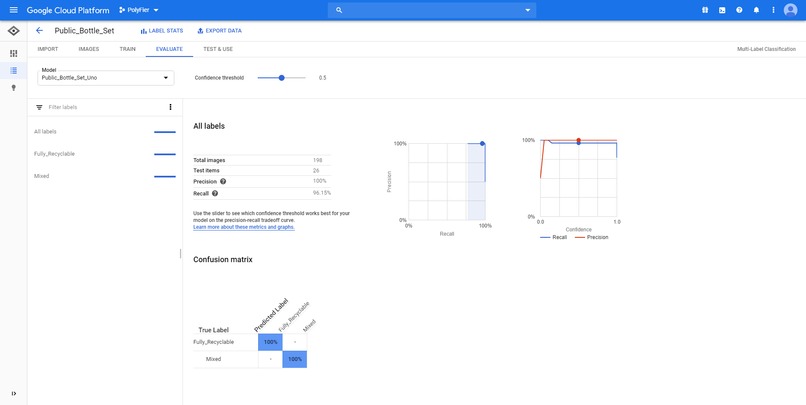
Task: Expand the search bar dropdown arrow
Action: (x=527, y=10)
